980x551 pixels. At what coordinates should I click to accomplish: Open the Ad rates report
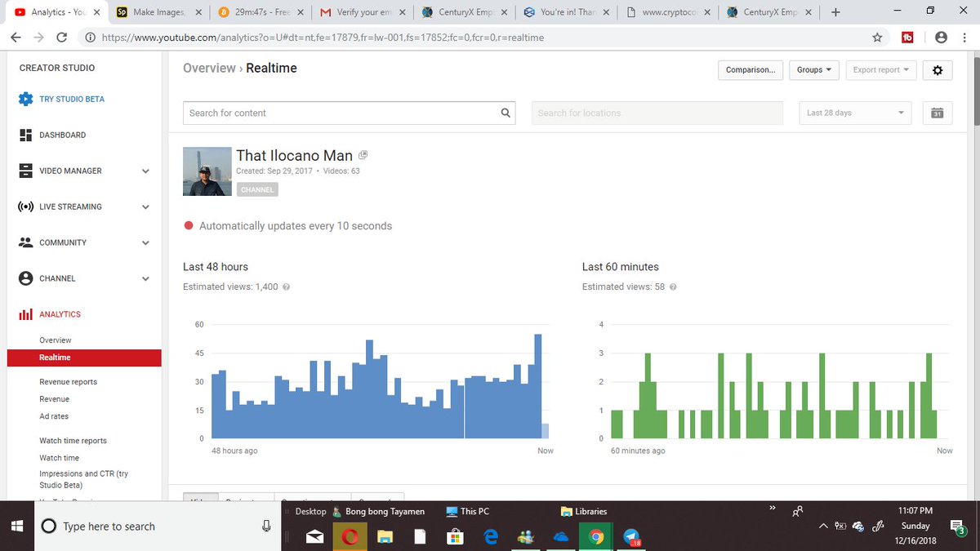click(54, 416)
